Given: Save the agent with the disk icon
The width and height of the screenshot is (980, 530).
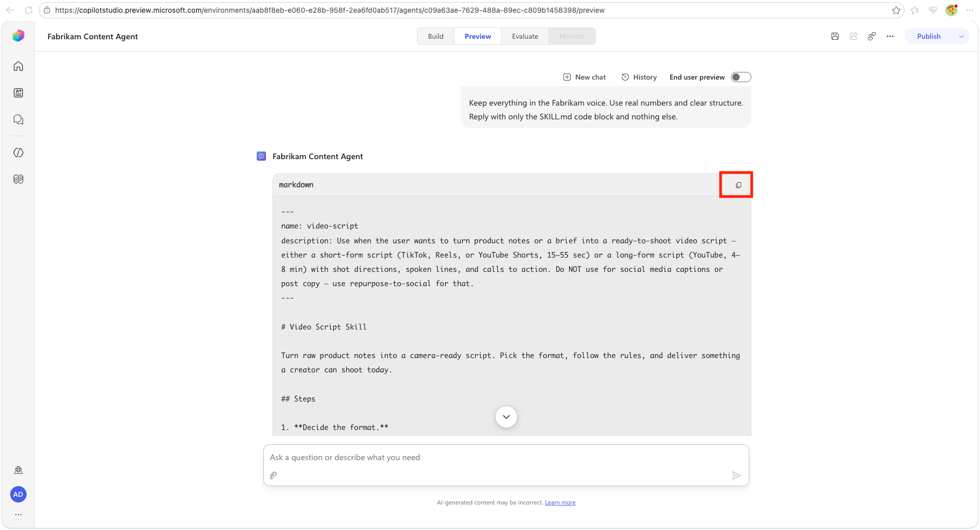Looking at the screenshot, I should pos(835,36).
